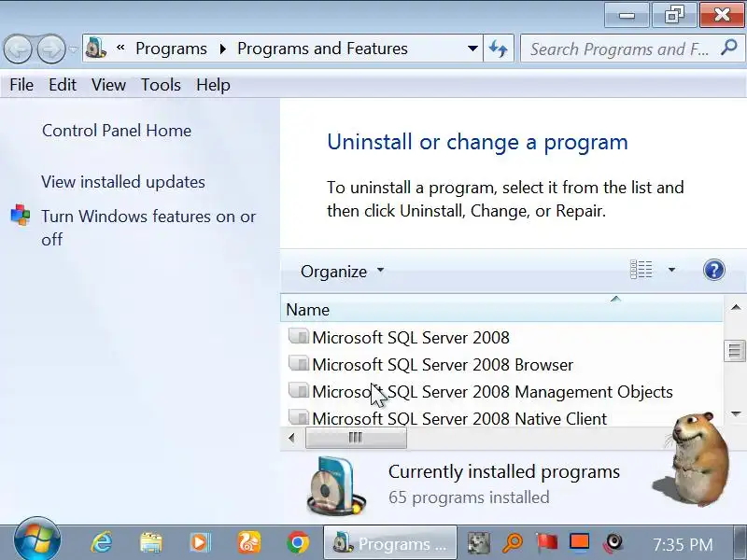Click the icon of SQL Server 2008 Browser row

pyautogui.click(x=299, y=364)
